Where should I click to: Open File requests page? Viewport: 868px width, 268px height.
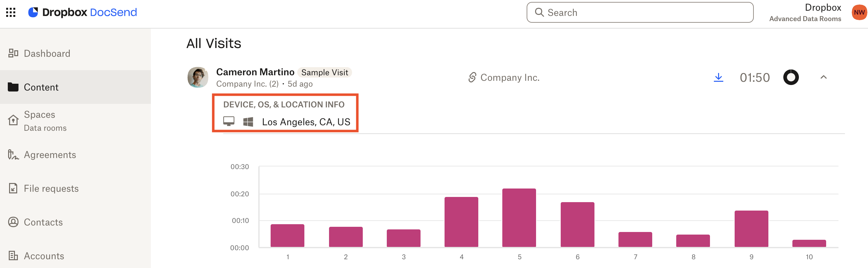point(51,189)
